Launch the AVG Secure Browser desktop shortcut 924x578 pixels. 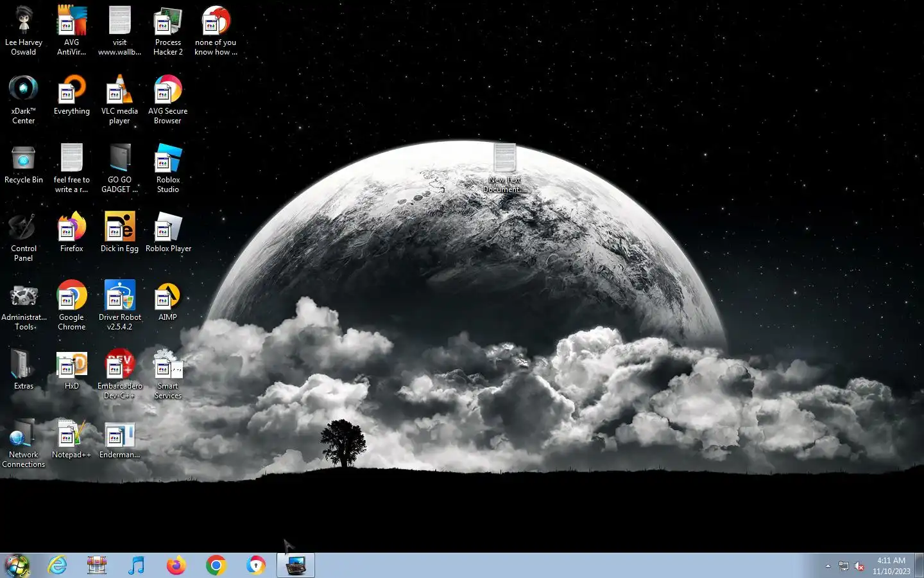167,99
